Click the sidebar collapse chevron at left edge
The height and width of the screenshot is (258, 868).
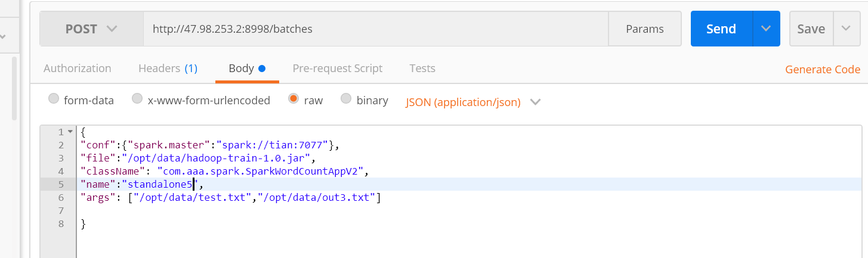point(2,37)
